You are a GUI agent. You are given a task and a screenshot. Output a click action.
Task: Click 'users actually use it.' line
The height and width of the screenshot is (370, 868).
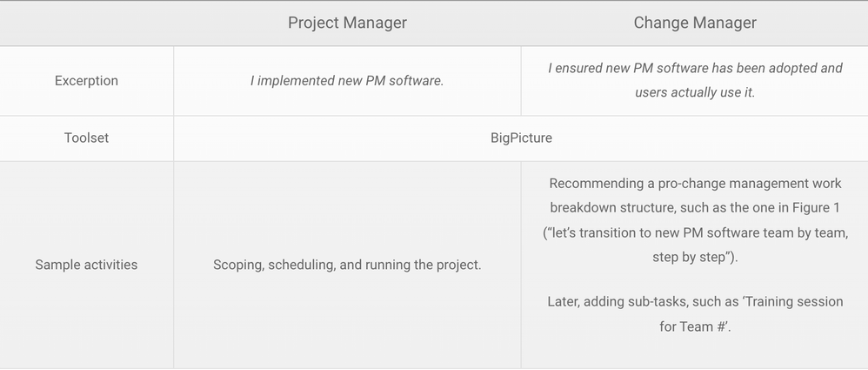(695, 92)
